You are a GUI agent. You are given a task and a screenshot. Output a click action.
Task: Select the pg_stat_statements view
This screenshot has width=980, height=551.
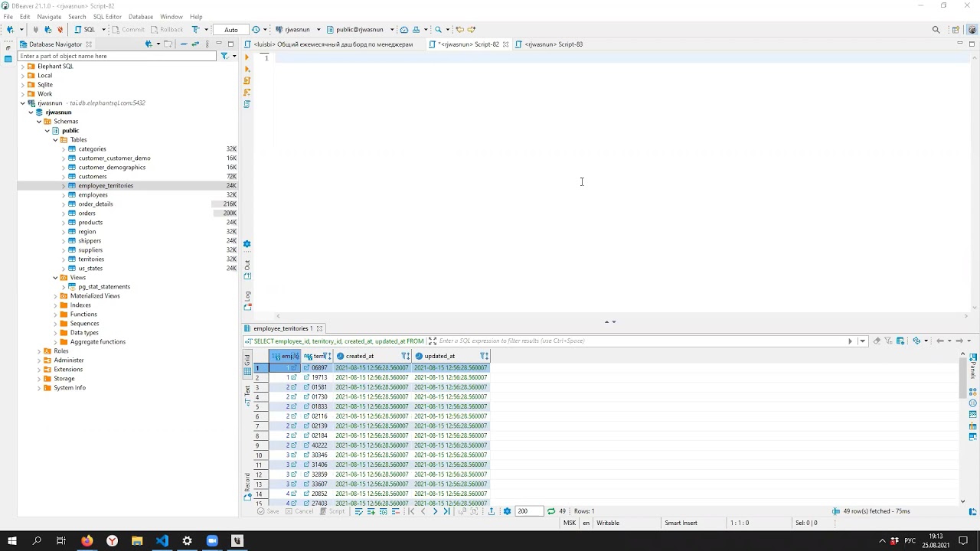tap(104, 287)
